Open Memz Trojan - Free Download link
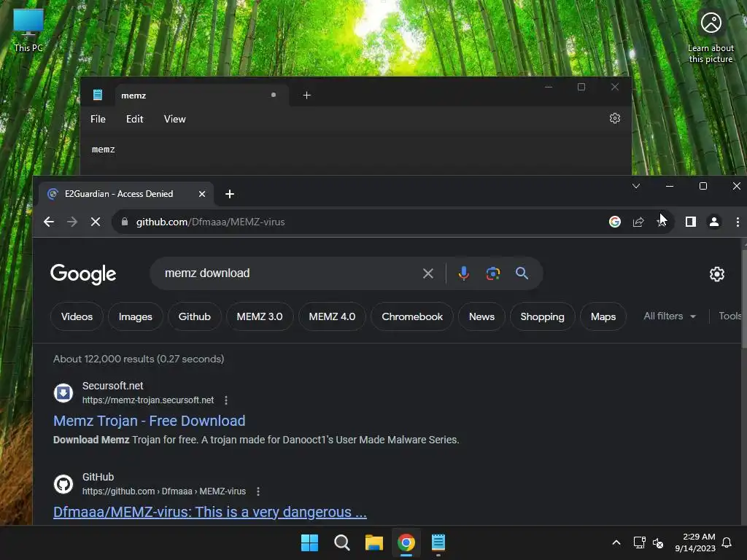This screenshot has height=560, width=747. pos(149,421)
